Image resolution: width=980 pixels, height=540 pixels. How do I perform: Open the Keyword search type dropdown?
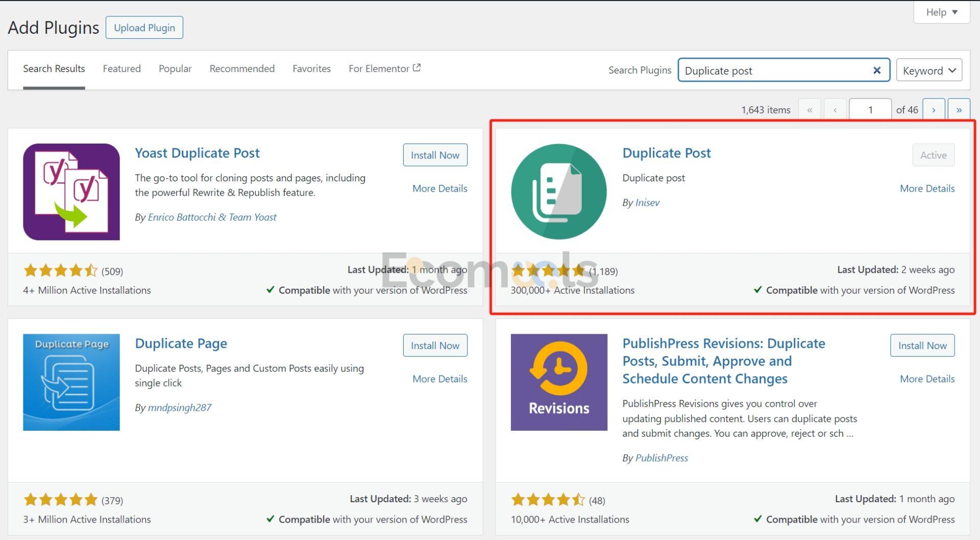tap(929, 71)
